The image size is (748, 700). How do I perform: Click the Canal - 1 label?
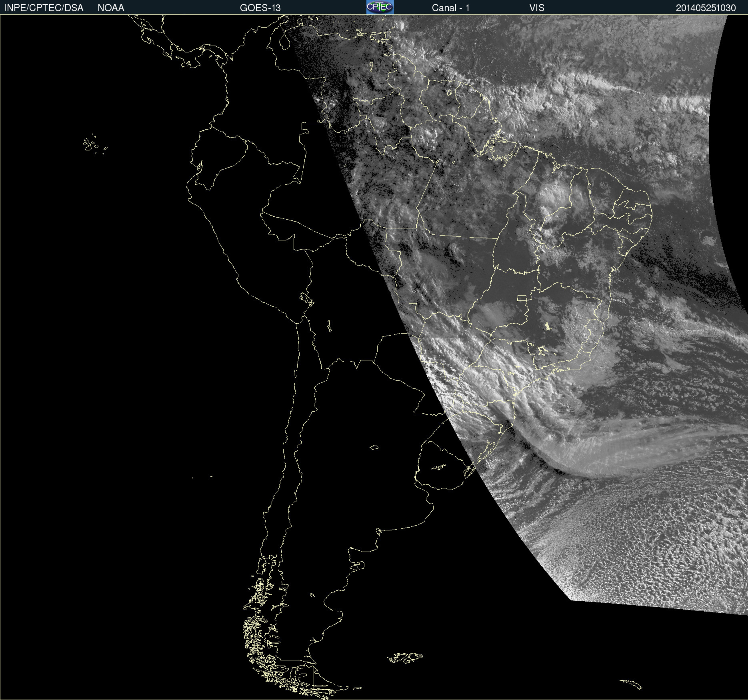(x=450, y=8)
